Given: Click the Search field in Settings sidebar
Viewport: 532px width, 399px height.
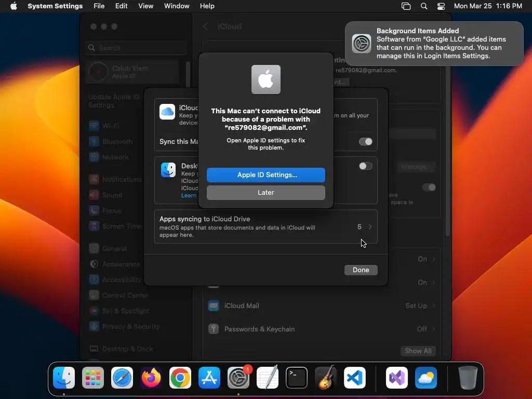Looking at the screenshot, I should click(x=136, y=48).
